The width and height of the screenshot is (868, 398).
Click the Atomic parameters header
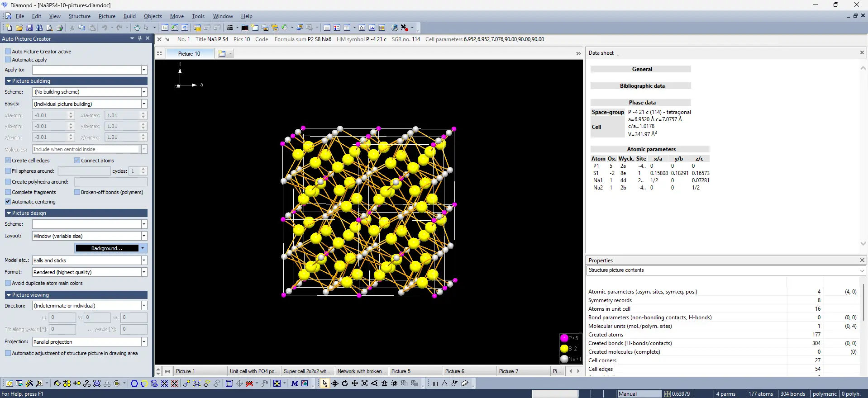coord(650,149)
